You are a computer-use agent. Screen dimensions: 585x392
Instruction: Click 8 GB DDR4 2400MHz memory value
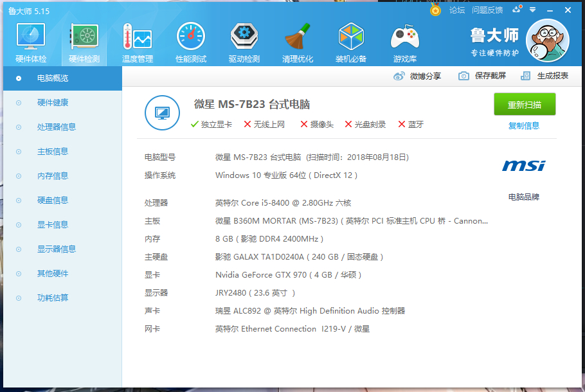269,239
